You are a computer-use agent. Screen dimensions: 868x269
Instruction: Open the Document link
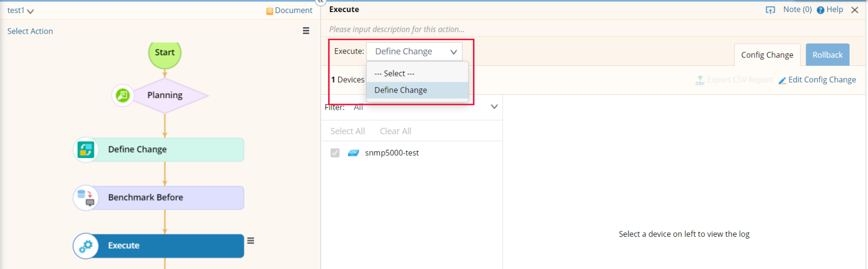(289, 11)
